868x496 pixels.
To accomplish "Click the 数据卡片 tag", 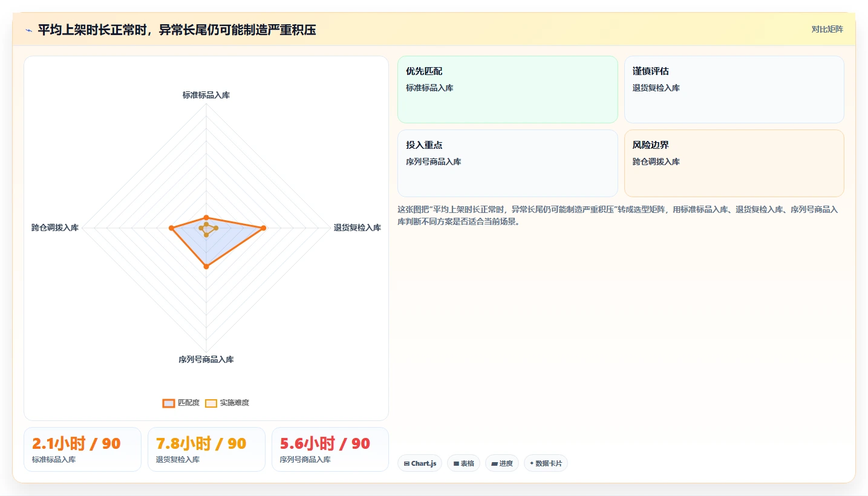I will 546,463.
